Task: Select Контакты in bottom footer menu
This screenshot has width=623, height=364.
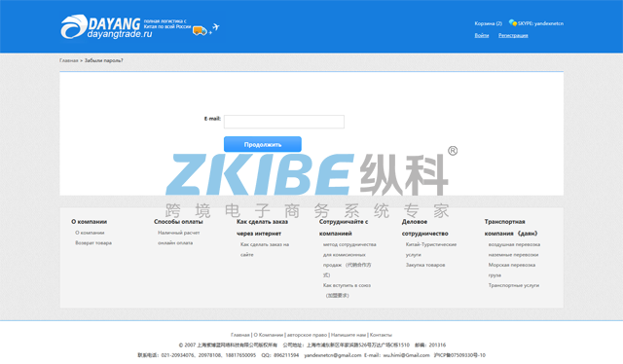Action: click(381, 335)
